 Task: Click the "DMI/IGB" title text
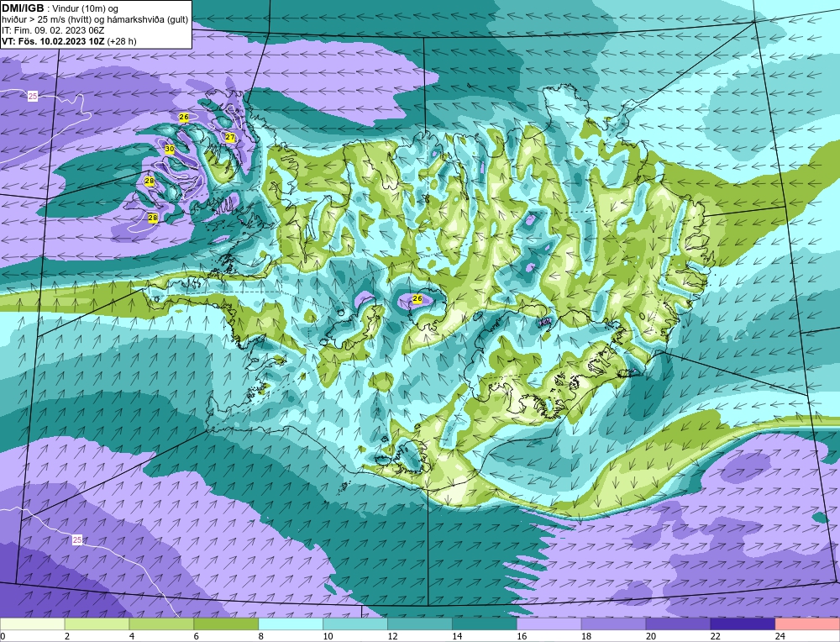[23, 8]
